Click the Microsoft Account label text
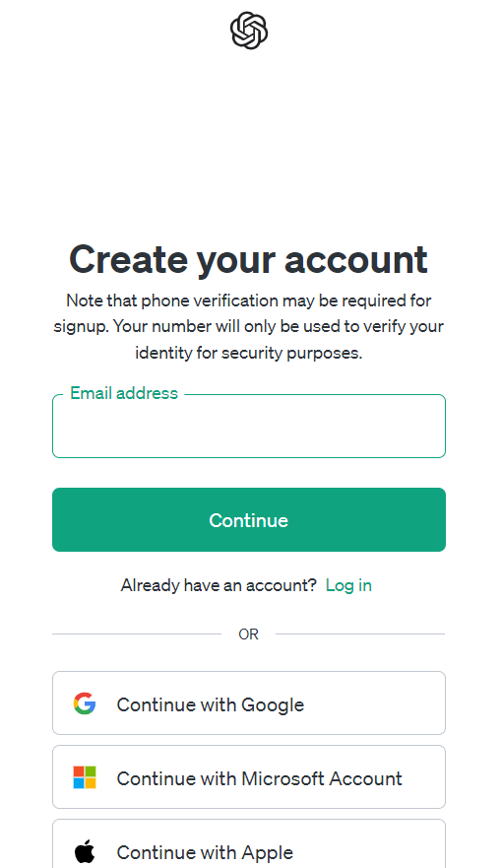Screen dimensions: 502x868 322,778
